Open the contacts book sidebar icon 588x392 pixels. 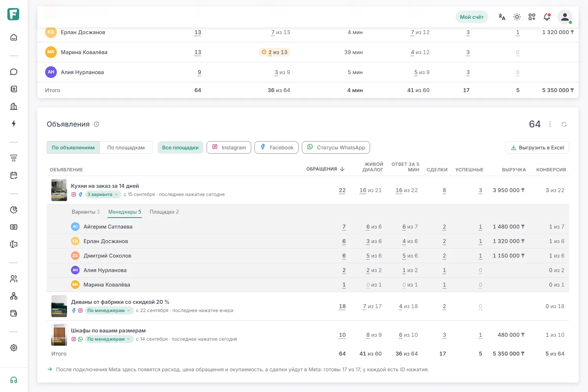tap(14, 89)
